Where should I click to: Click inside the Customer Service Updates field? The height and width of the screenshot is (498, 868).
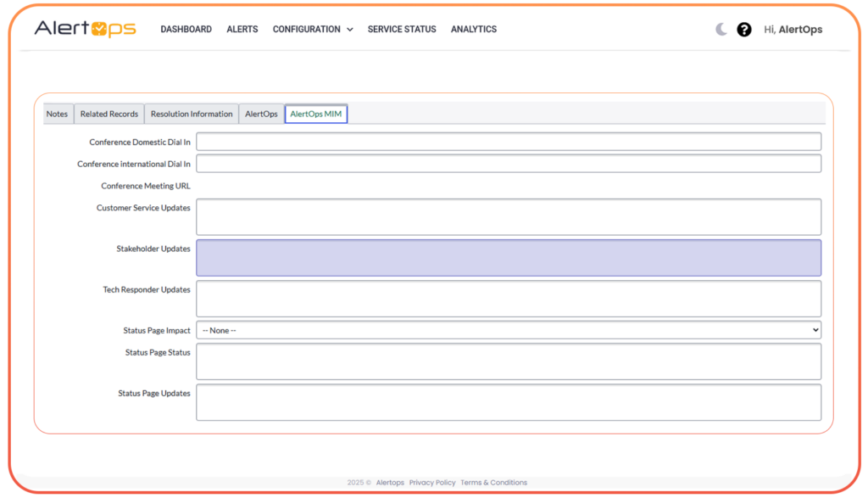coord(509,216)
